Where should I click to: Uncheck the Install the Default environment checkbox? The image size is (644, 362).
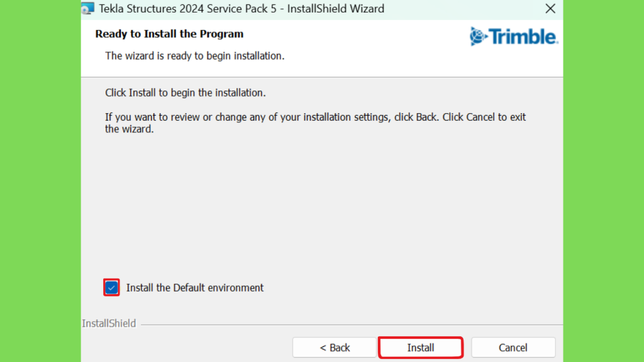[x=111, y=288]
